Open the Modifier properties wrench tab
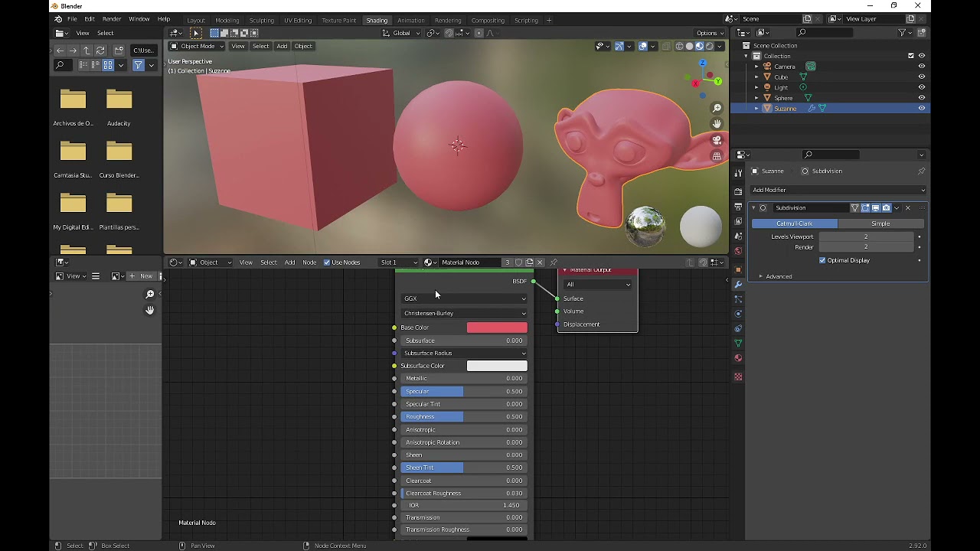The image size is (980, 551). [x=738, y=285]
